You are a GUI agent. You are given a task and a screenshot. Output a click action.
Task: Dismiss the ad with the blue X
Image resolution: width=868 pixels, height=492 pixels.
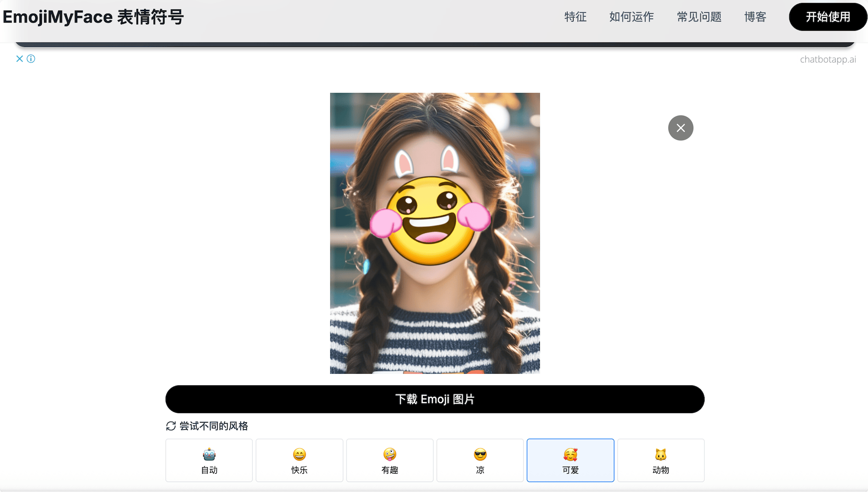click(20, 59)
